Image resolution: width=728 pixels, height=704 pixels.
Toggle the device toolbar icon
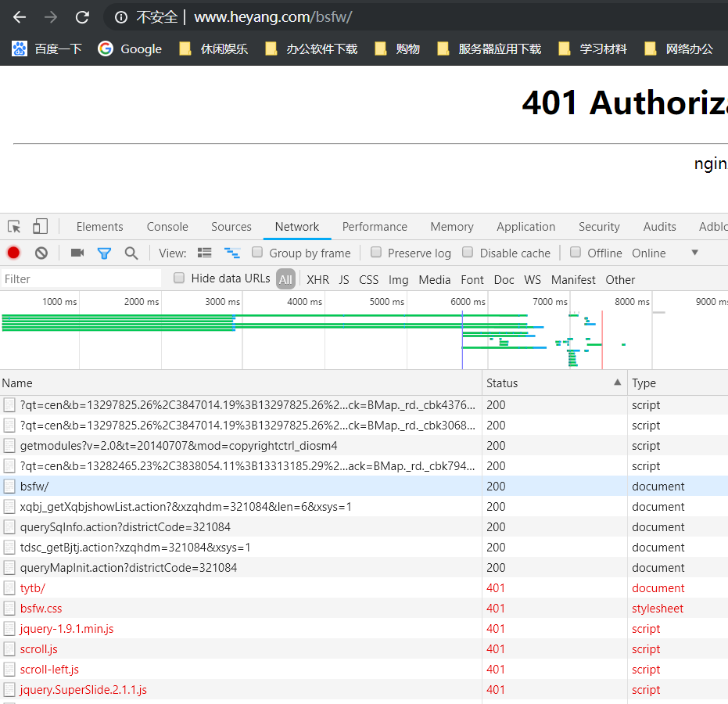41,227
